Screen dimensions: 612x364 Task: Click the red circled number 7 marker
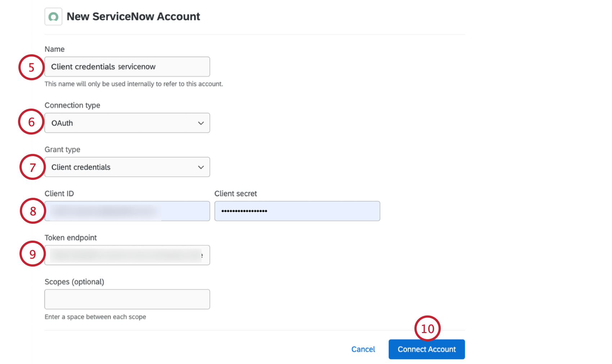(32, 167)
